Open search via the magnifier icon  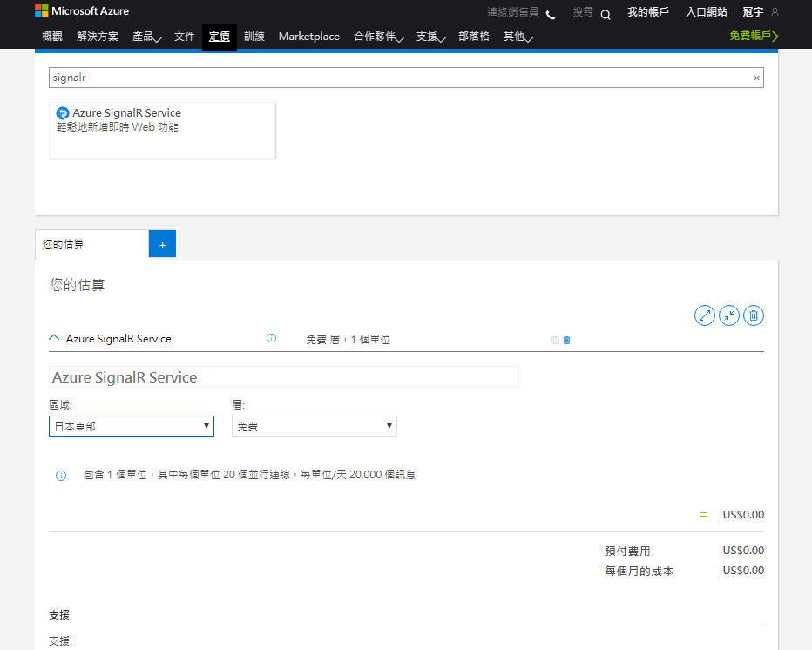[606, 15]
